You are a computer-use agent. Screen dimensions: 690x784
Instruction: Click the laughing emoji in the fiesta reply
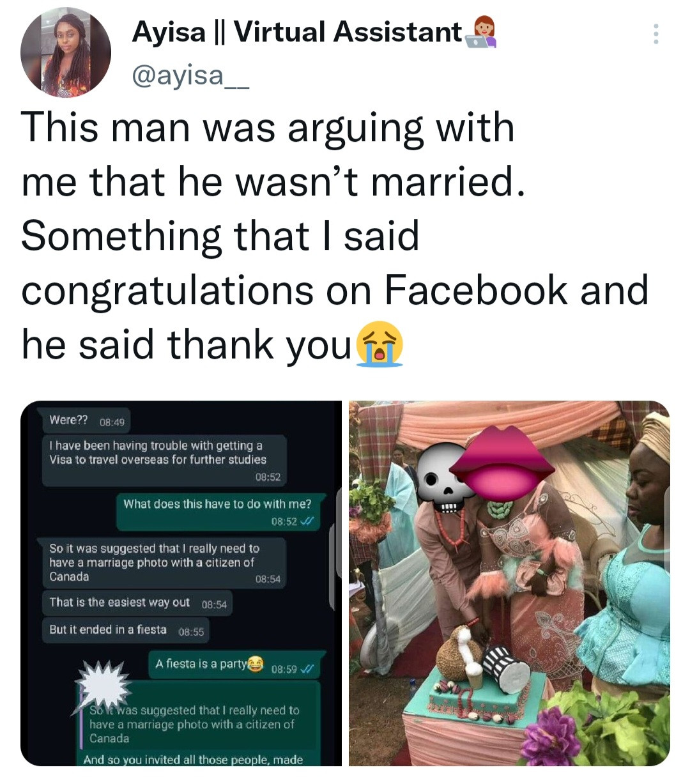click(x=256, y=665)
